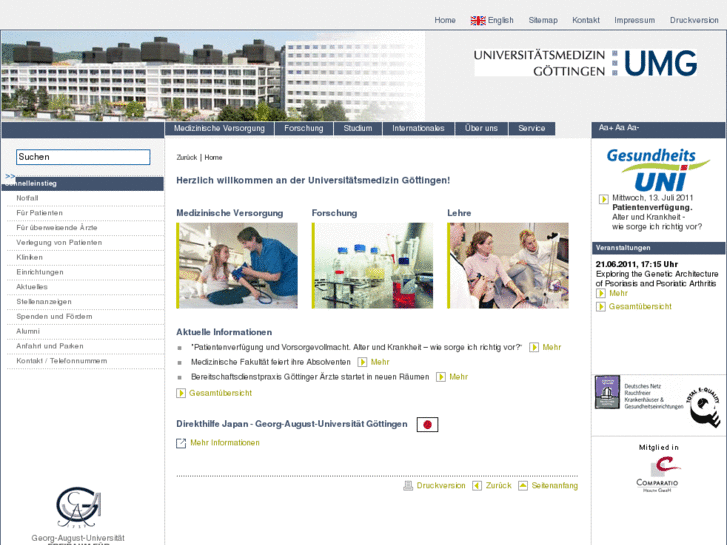Click the UK flag icon next to English
727x545 pixels.
click(x=478, y=20)
